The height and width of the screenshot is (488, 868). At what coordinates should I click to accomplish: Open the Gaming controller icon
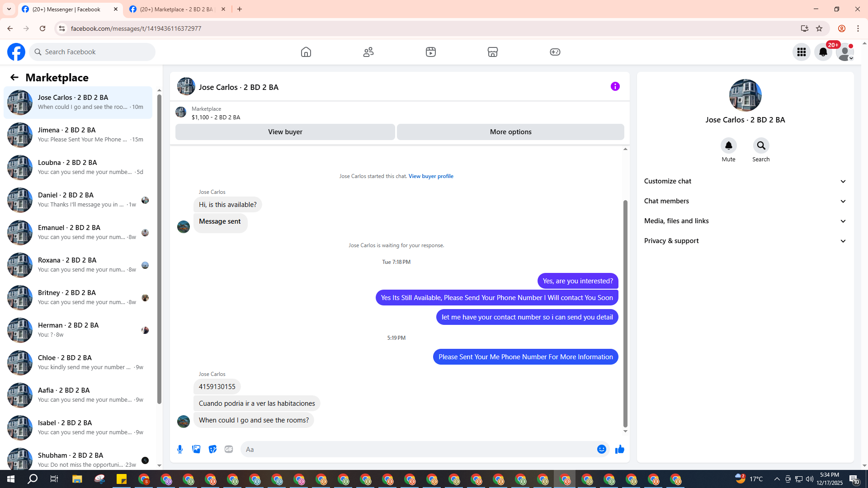[x=555, y=52]
